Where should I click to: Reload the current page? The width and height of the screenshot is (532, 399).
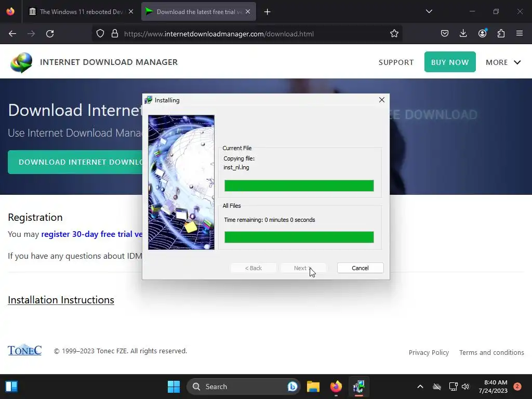click(50, 34)
